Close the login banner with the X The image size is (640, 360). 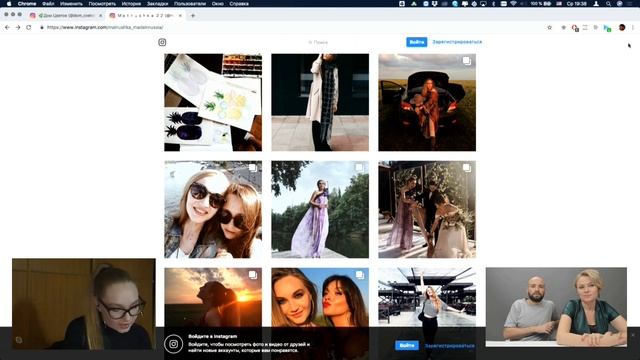(633, 335)
